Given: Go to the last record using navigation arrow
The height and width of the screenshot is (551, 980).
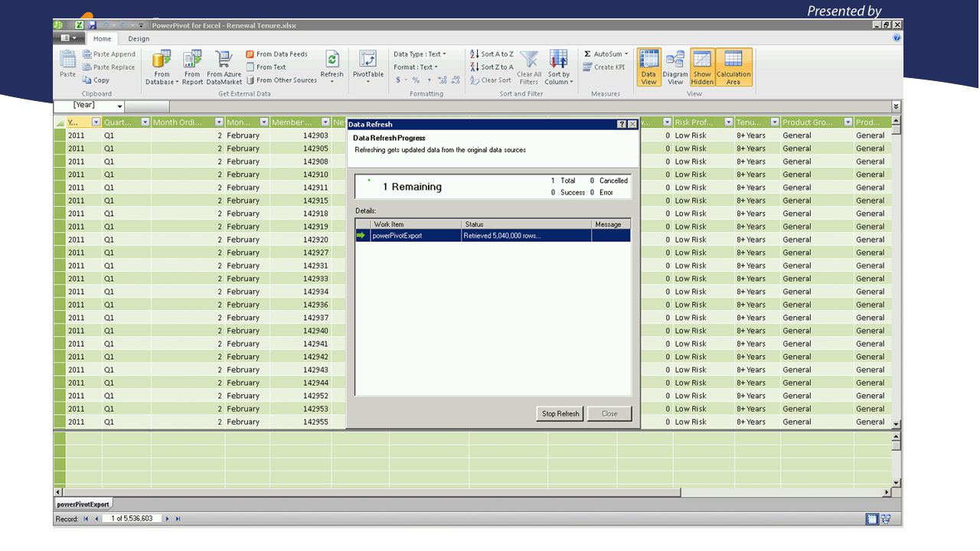Looking at the screenshot, I should click(178, 519).
